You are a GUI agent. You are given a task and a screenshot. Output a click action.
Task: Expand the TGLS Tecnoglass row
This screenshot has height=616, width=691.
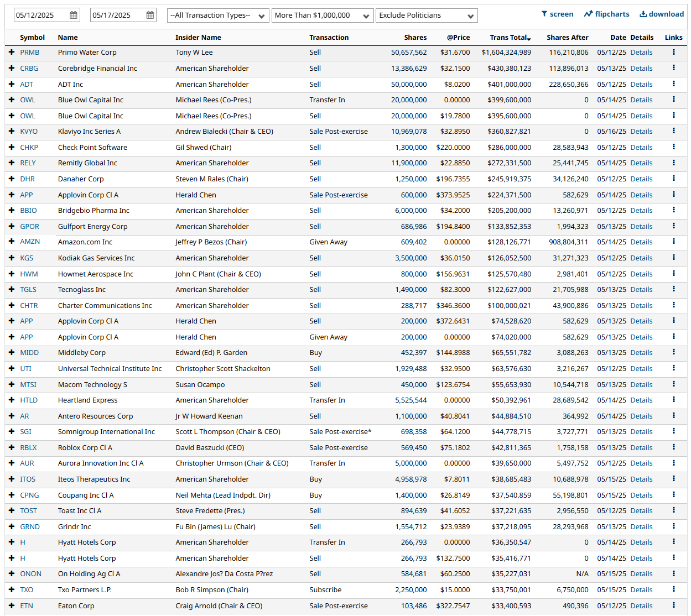pyautogui.click(x=12, y=289)
